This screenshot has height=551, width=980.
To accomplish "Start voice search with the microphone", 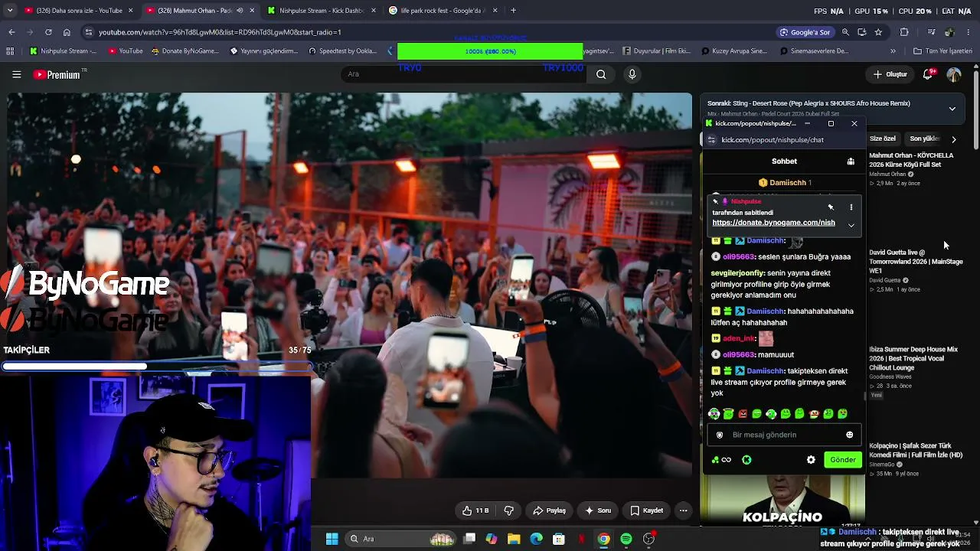I will coord(632,74).
